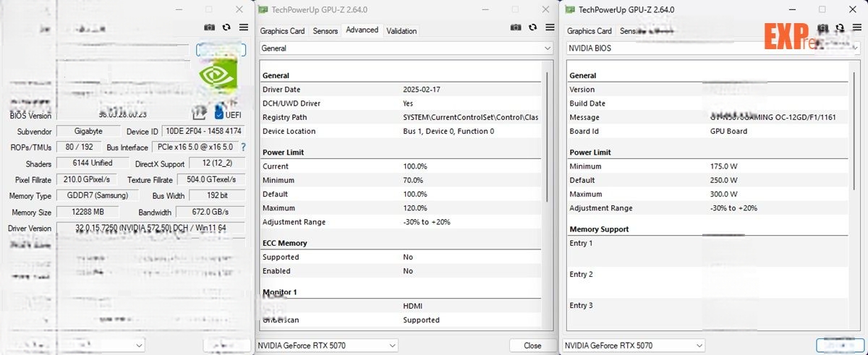868x355 pixels.
Task: Switch to Sensors tab in middle window
Action: tap(325, 31)
